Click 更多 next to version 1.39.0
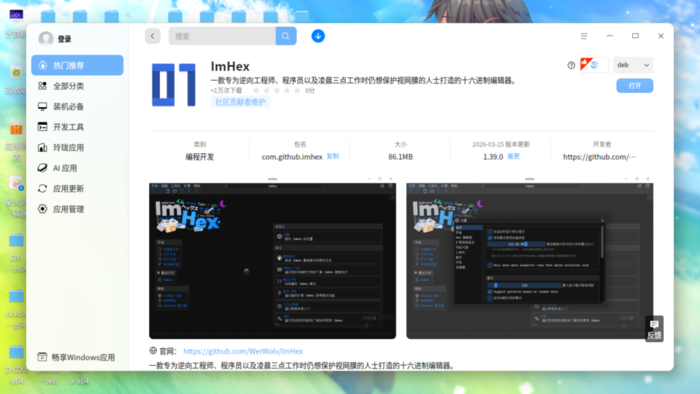Screen dimensions: 700x394 coord(513,156)
